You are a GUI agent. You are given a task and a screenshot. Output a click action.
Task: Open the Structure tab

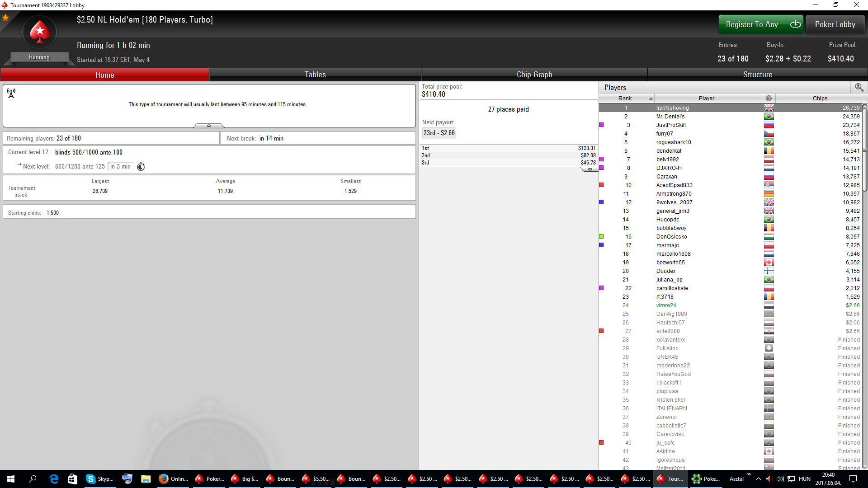[758, 75]
